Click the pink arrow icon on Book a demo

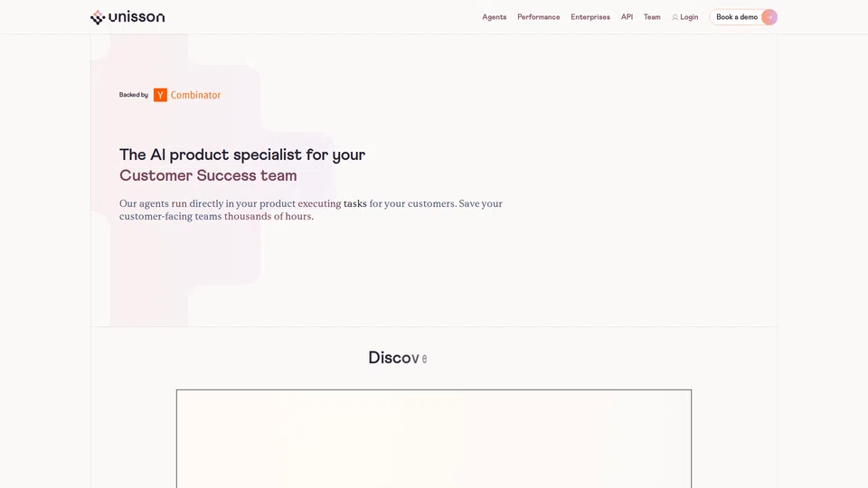point(769,17)
